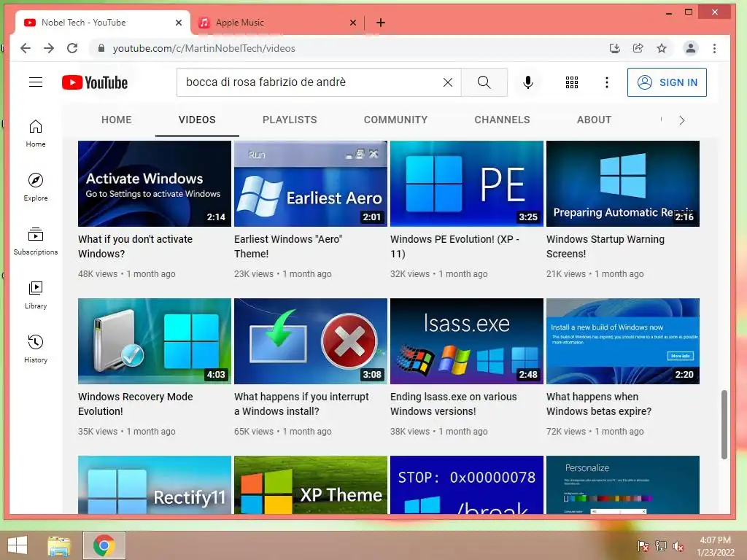Screen dimensions: 747x560
Task: Open 'Ending lsass.exe on various Windows versions!'
Action: pos(453,404)
